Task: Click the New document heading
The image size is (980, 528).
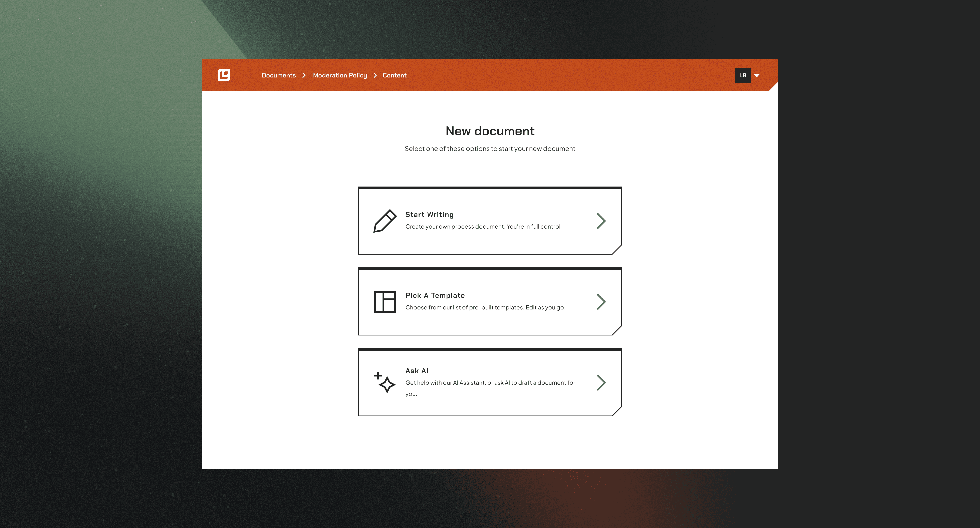Action: click(490, 131)
